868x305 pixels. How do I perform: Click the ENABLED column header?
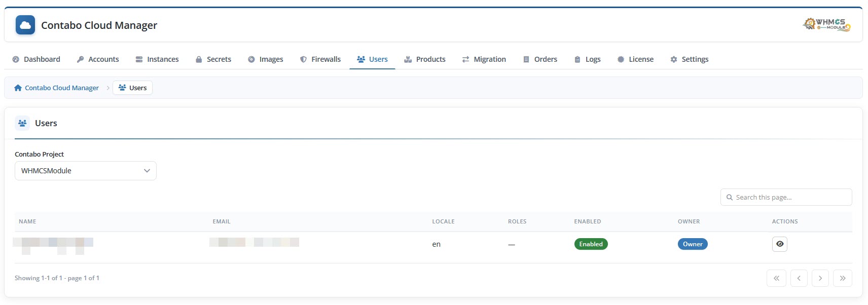[x=588, y=221]
